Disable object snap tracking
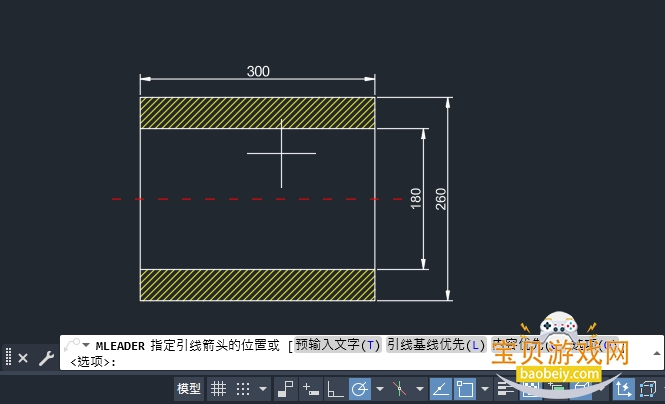This screenshot has height=404, width=665. (441, 389)
